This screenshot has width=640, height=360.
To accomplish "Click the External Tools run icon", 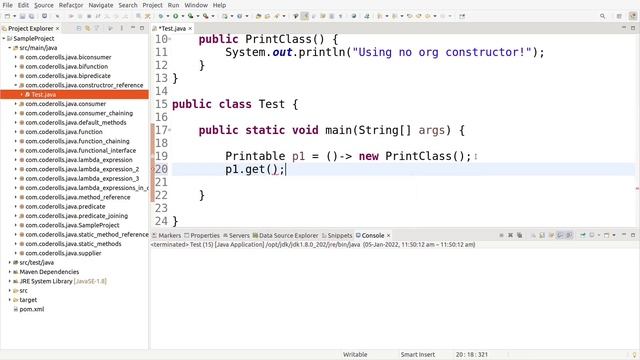I will [x=205, y=16].
